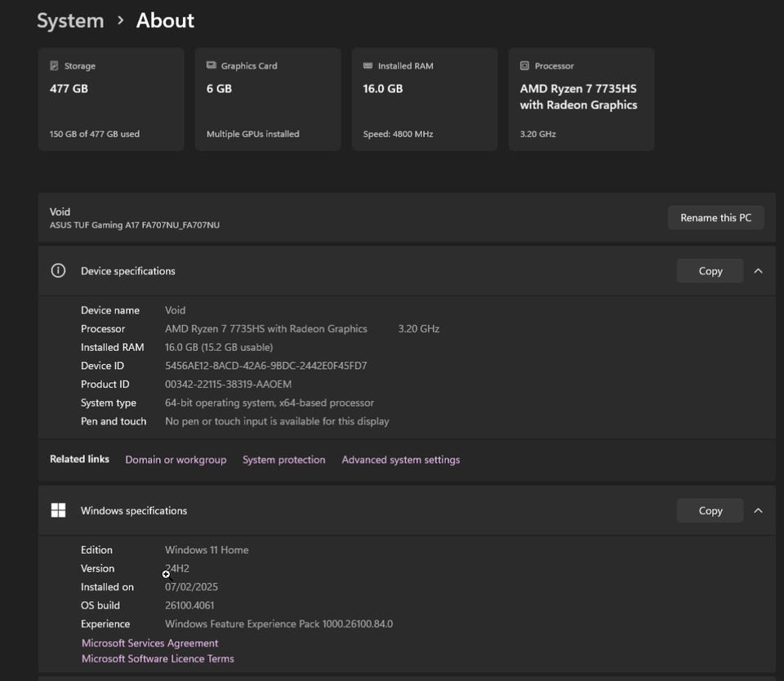Image resolution: width=784 pixels, height=681 pixels.
Task: Go back to System breadcrumb
Action: [70, 20]
